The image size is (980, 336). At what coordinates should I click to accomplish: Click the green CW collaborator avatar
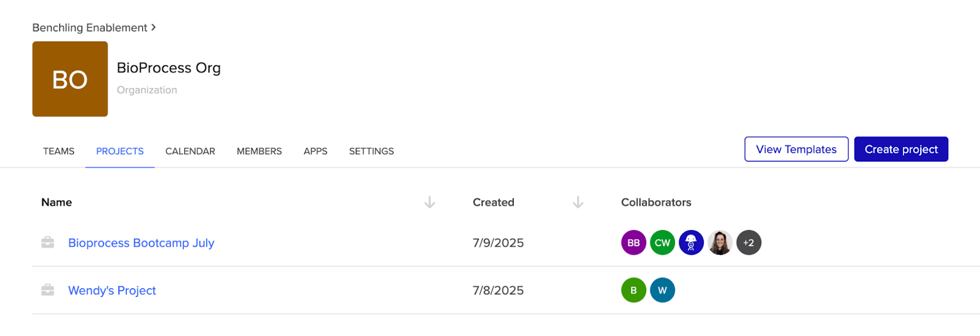click(662, 243)
